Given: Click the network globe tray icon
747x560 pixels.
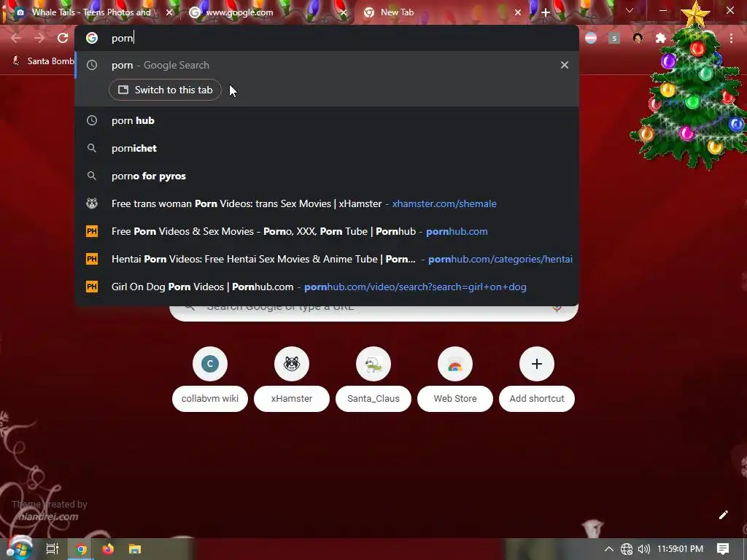Looking at the screenshot, I should pyautogui.click(x=627, y=549).
